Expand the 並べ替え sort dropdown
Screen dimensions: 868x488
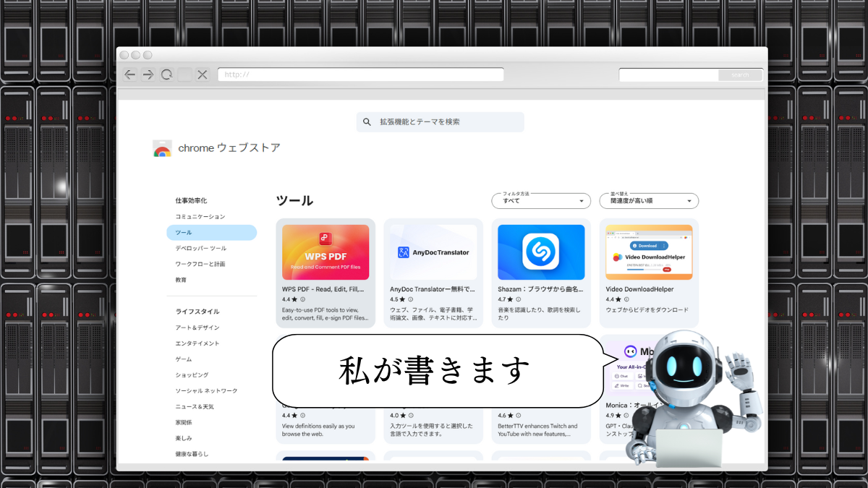pos(649,201)
